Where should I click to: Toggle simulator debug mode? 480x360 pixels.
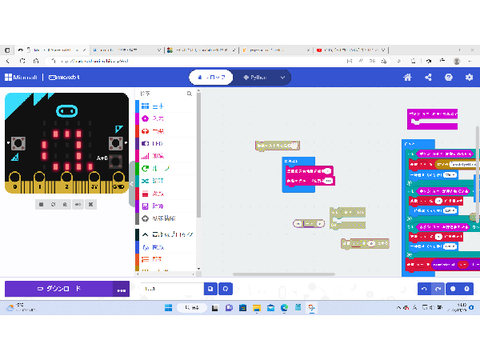pyautogui.click(x=65, y=204)
